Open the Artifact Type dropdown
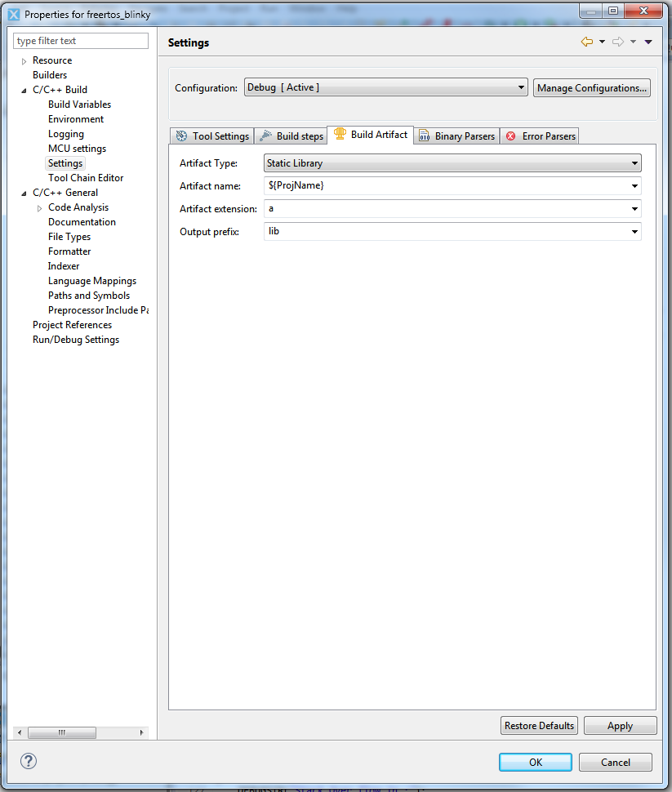The image size is (672, 792). (x=634, y=162)
